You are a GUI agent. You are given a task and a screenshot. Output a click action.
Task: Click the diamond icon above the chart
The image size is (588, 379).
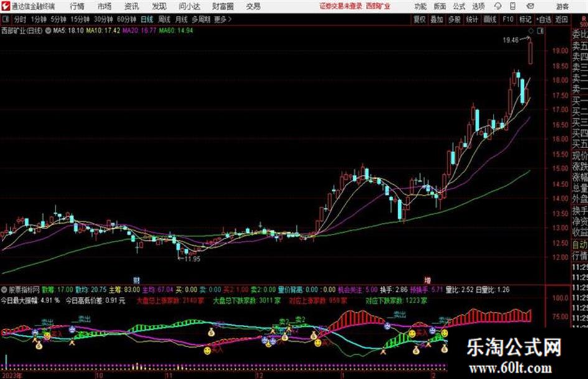click(531, 31)
